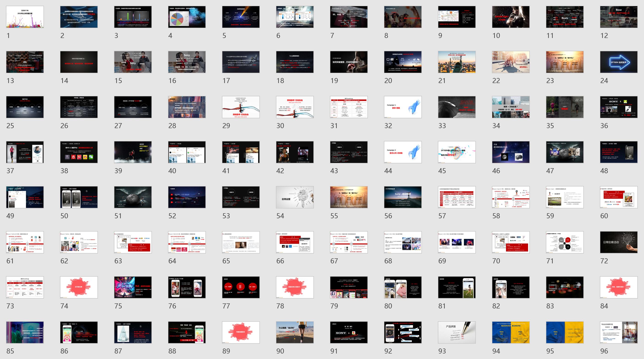Screen dimensions: 644x359
Task: Select slide 21 city skyline sunset thumbnail
Action: [x=457, y=62]
